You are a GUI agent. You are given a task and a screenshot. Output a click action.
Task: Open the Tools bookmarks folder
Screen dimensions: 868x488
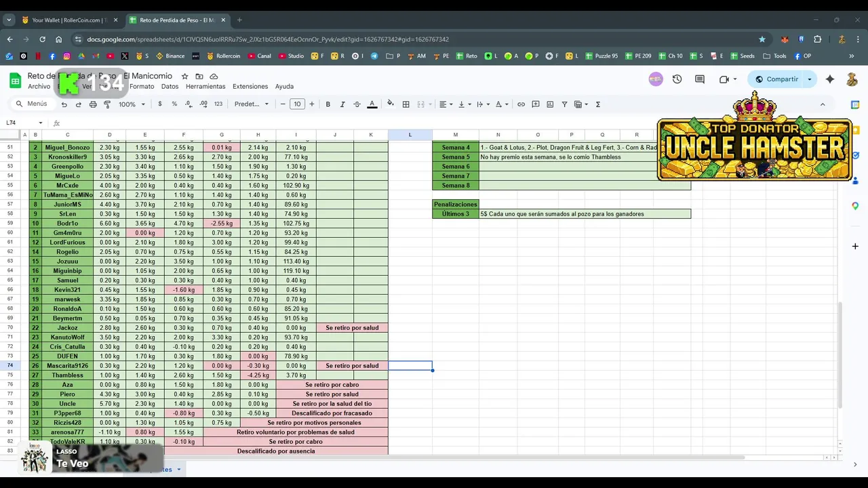[x=774, y=56]
